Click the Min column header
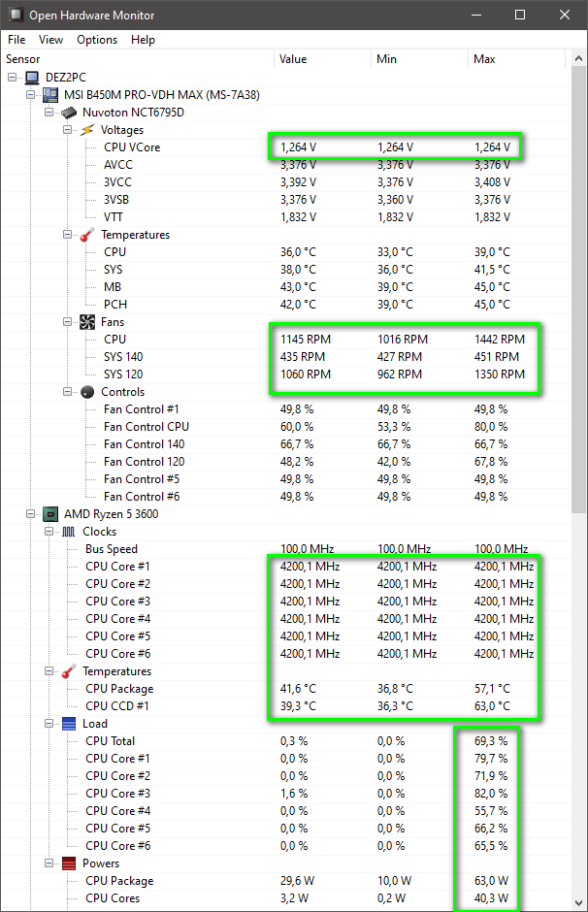 419,59
